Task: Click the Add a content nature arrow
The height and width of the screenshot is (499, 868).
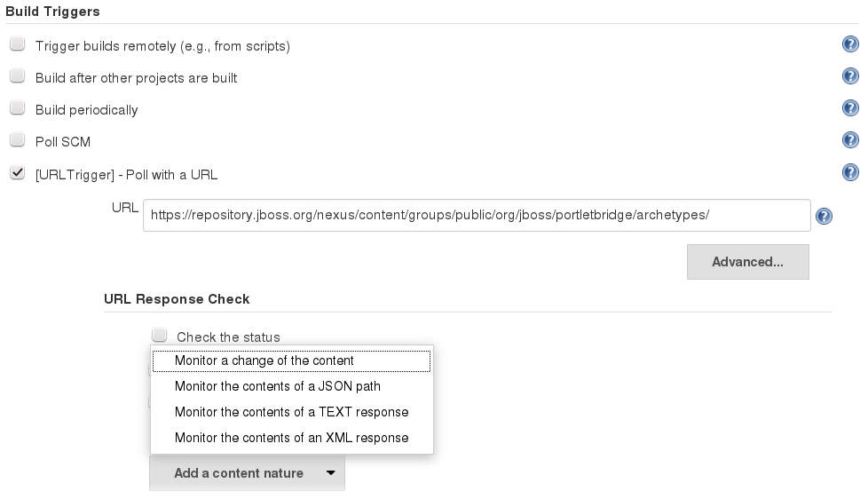Action: click(331, 473)
